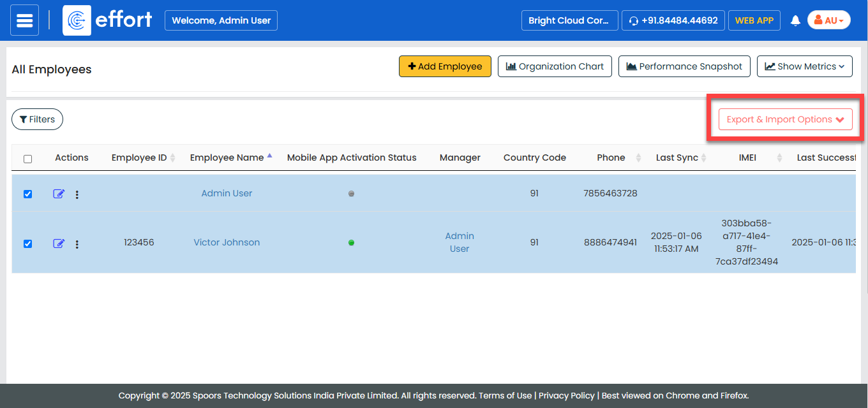Open the Filters panel
Image resolution: width=868 pixels, height=408 pixels.
pos(37,119)
